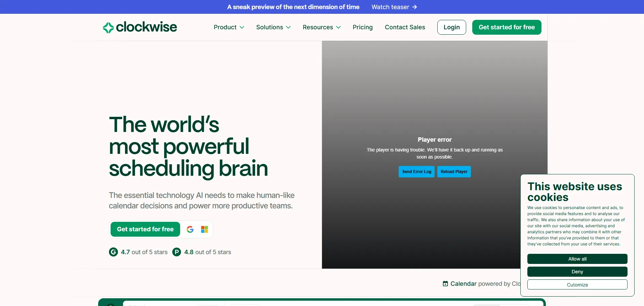Screen dimensions: 644x306
Task: Click the Product Hunt rating badge icon
Action: tap(176, 252)
